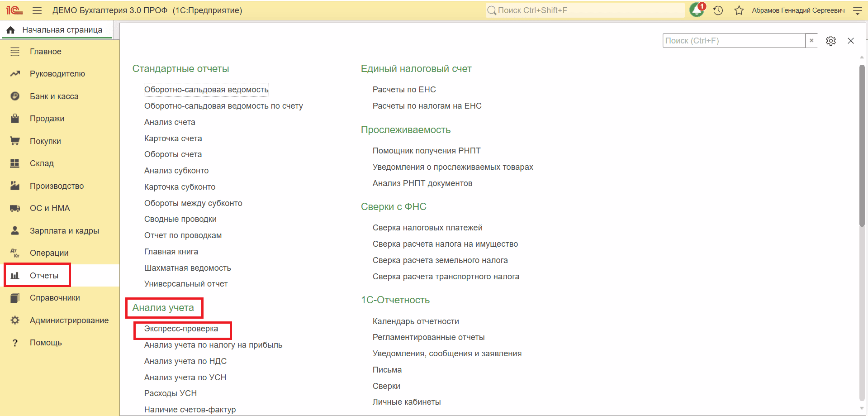Open Уведомления о прослеживаемых товарах
The width and height of the screenshot is (868, 416).
tap(453, 167)
